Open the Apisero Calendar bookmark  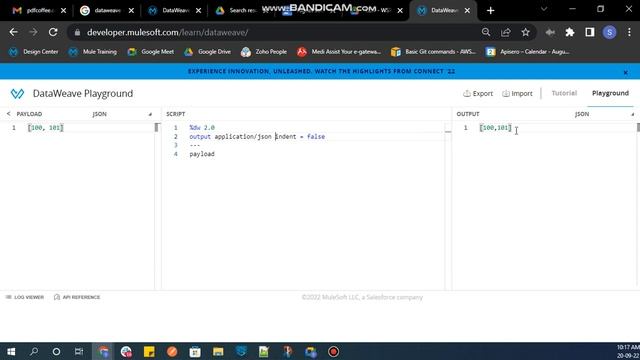pyautogui.click(x=527, y=52)
